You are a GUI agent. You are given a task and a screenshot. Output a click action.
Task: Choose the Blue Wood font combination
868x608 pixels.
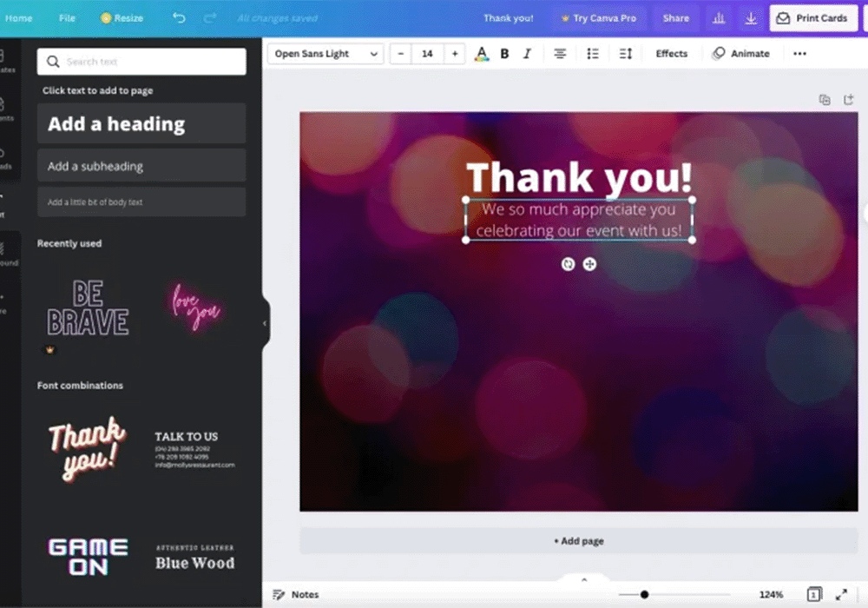point(194,557)
